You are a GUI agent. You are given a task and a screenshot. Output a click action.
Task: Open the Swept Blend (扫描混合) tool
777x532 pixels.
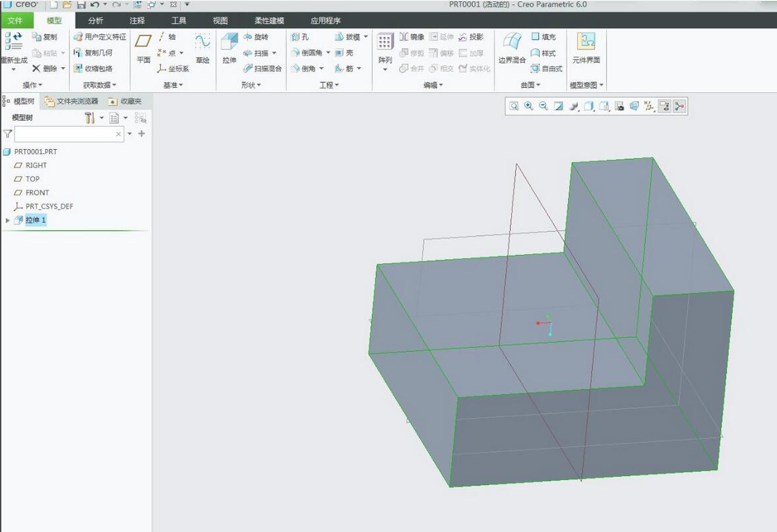pos(263,69)
